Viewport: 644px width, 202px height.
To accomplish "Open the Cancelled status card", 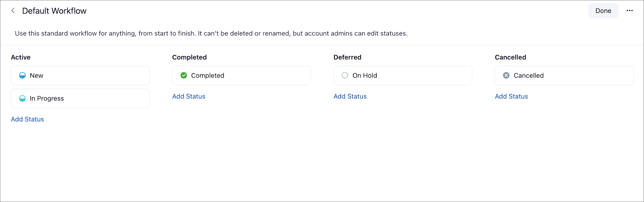I will (x=564, y=75).
